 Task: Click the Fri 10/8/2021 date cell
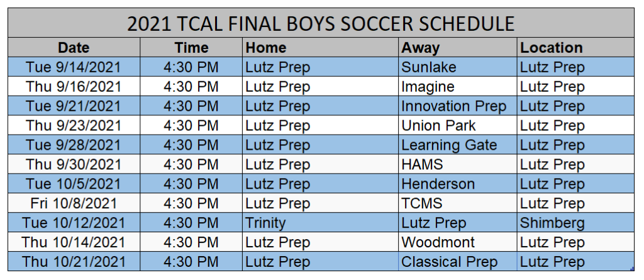coord(74,203)
